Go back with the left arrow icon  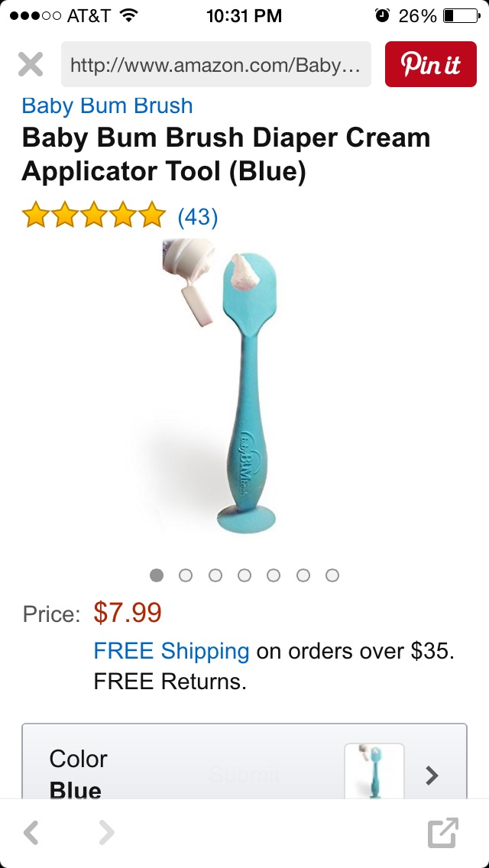pyautogui.click(x=31, y=832)
